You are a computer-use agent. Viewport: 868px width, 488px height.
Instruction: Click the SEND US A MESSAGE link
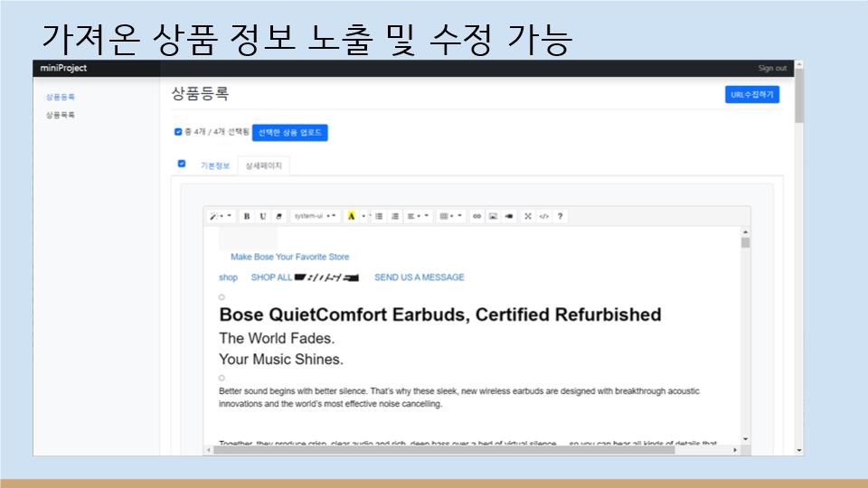pos(419,277)
